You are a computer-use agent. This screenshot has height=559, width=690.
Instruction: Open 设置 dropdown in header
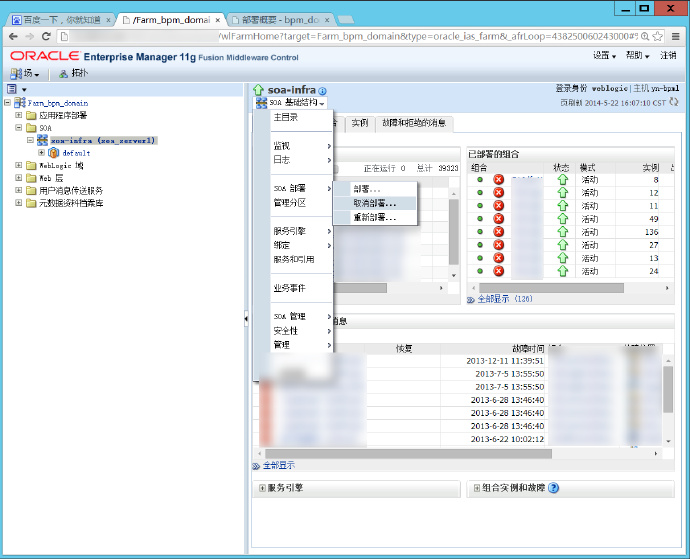tap(604, 55)
